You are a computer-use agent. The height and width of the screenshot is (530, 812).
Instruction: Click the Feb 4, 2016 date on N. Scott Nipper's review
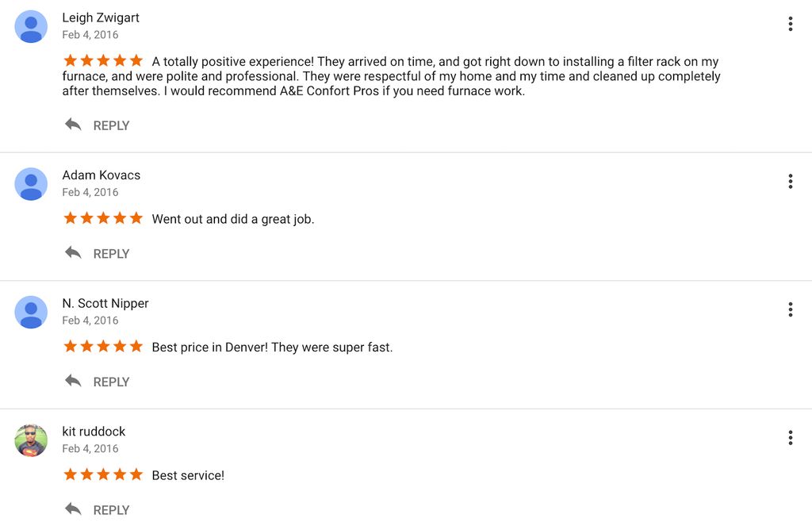click(x=90, y=320)
